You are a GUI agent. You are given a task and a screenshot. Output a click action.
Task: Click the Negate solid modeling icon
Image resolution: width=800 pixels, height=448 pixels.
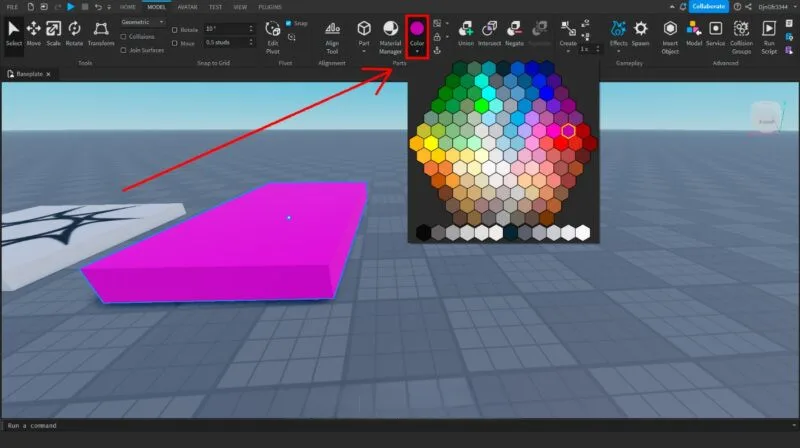[514, 34]
